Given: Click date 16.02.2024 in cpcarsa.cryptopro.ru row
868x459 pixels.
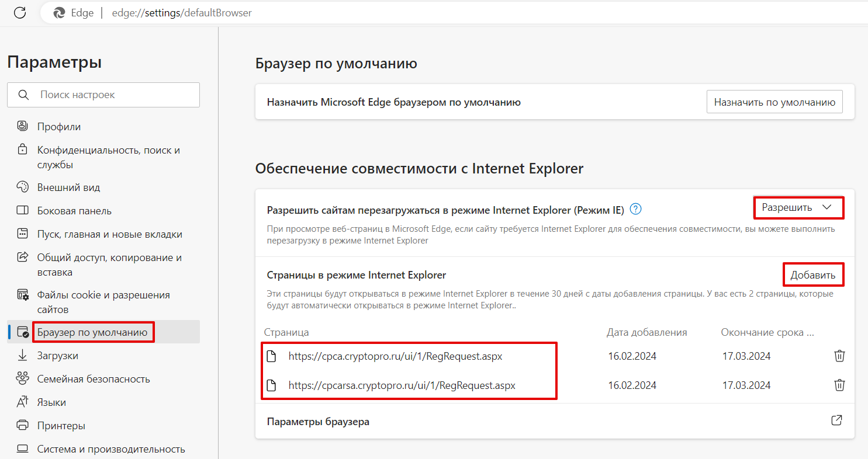Looking at the screenshot, I should tap(632, 385).
